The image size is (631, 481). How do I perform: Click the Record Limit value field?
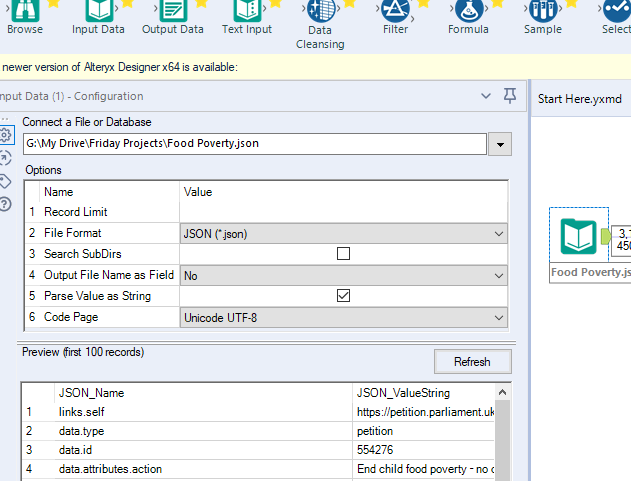(x=343, y=212)
